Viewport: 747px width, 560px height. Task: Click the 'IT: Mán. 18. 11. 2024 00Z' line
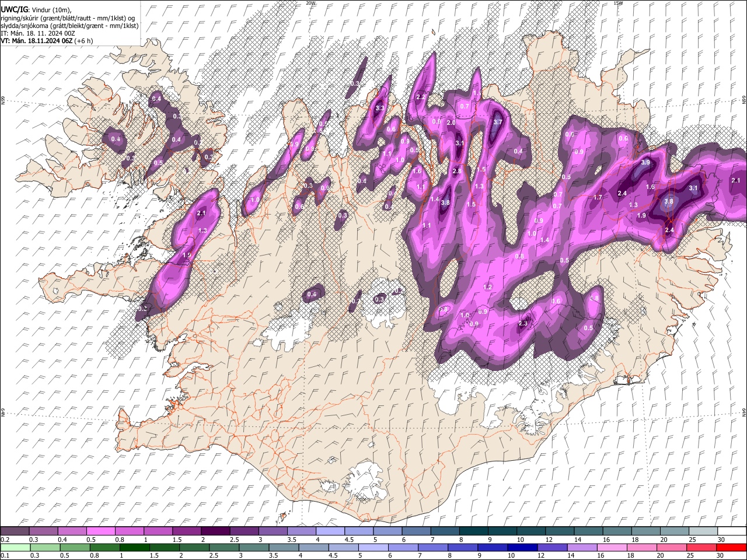[38, 33]
